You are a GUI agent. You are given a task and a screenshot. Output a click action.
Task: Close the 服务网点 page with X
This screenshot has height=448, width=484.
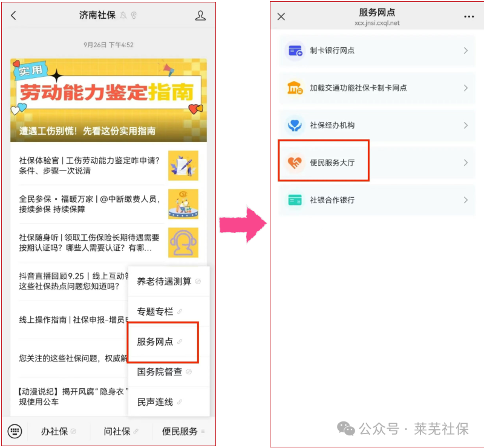tap(281, 16)
